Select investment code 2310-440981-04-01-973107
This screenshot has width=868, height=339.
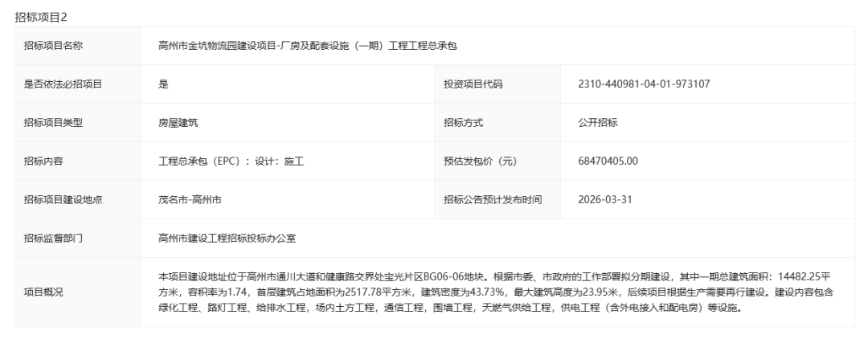click(644, 84)
